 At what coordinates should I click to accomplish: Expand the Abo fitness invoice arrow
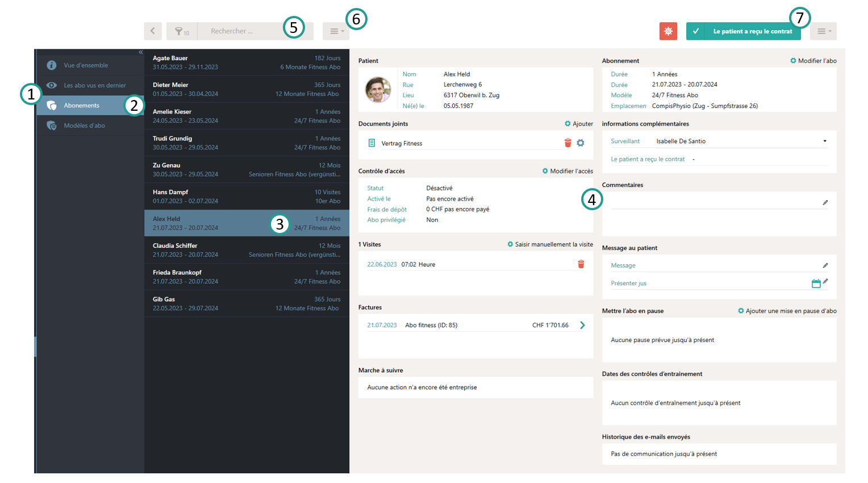coord(582,326)
